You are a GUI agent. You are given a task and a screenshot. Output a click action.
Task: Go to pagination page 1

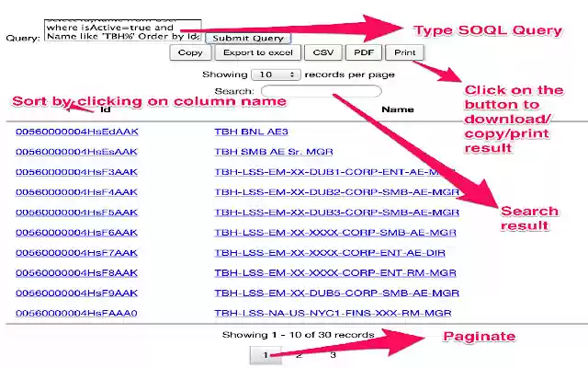[x=266, y=355]
